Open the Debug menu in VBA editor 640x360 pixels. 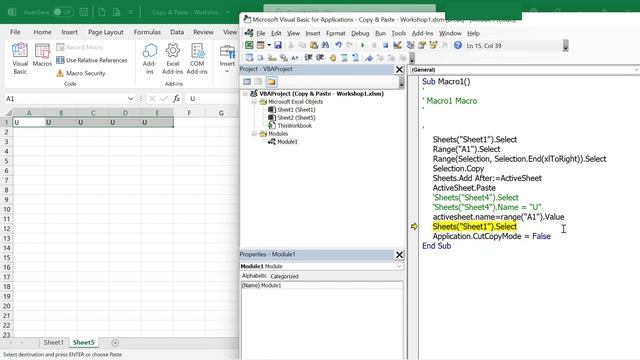(x=360, y=33)
